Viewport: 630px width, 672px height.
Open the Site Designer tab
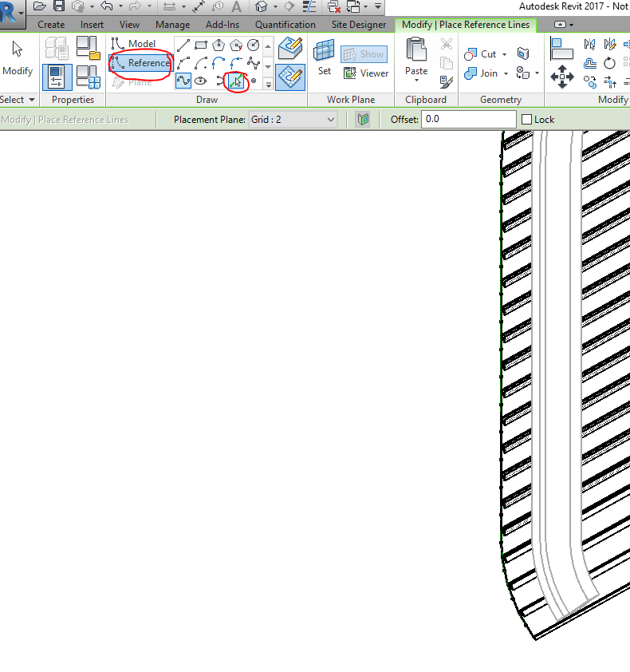coord(359,25)
